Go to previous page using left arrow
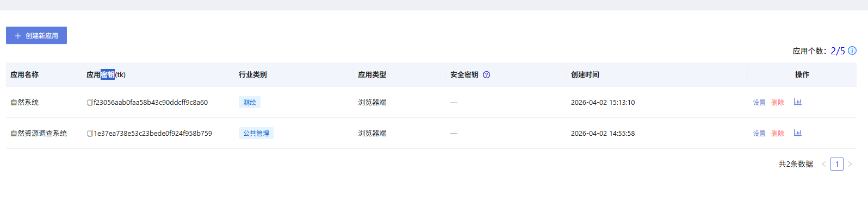The width and height of the screenshot is (868, 220). click(824, 164)
